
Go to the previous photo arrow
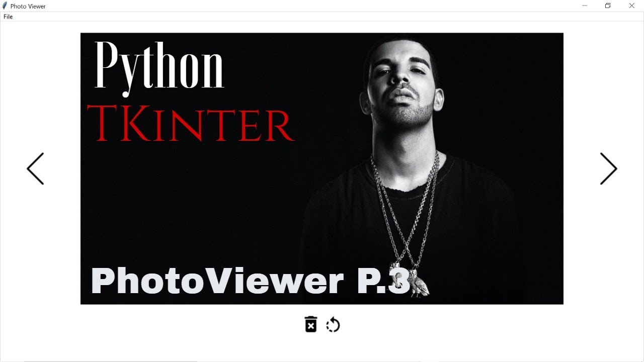pyautogui.click(x=35, y=168)
